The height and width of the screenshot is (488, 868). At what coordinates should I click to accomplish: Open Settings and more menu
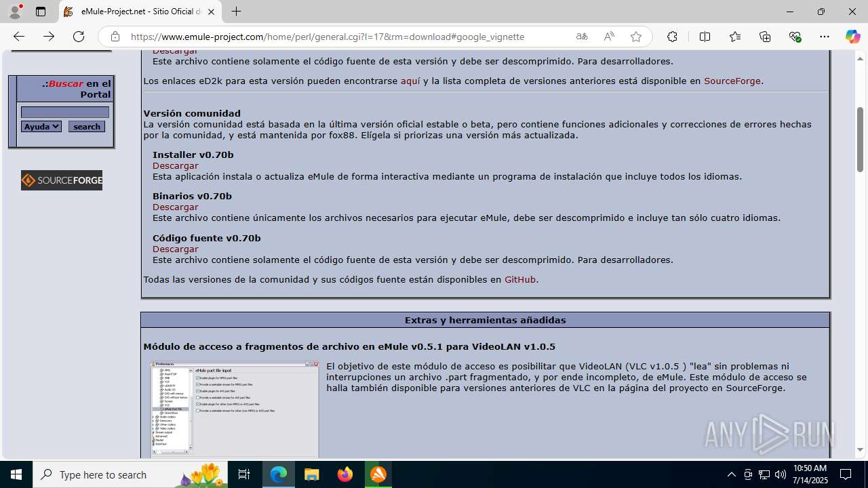pyautogui.click(x=825, y=37)
